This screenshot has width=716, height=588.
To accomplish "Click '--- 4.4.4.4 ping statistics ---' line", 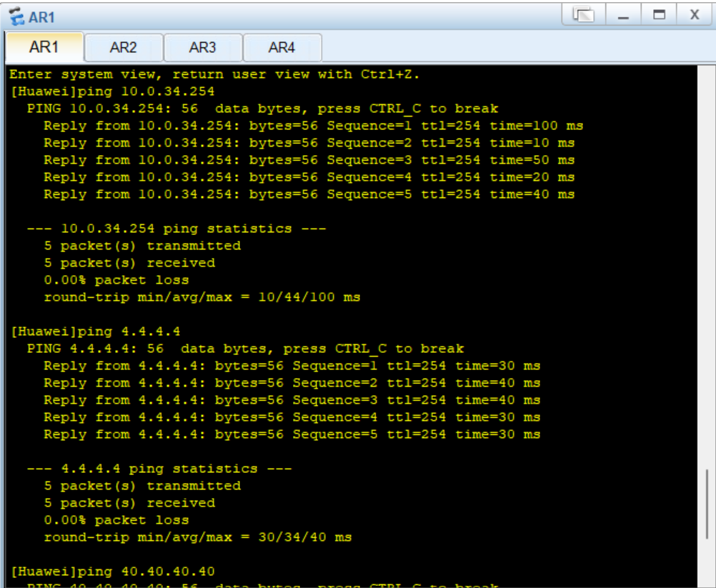I will click(159, 469).
